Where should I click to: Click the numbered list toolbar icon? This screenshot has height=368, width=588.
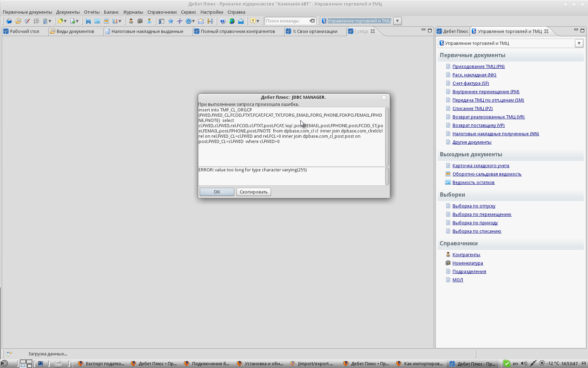(x=36, y=21)
